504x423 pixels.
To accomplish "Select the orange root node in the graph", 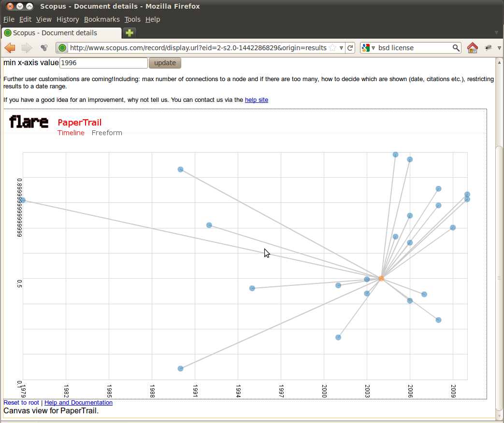I will pos(381,279).
